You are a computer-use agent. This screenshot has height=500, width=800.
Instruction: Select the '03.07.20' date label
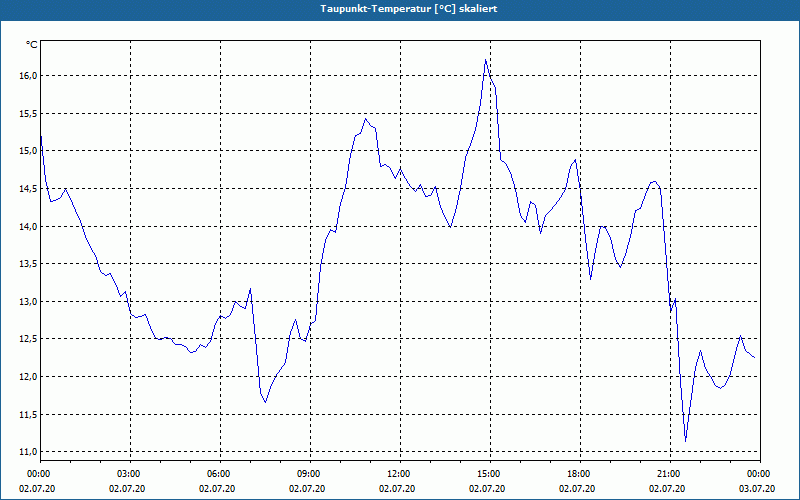coord(757,488)
